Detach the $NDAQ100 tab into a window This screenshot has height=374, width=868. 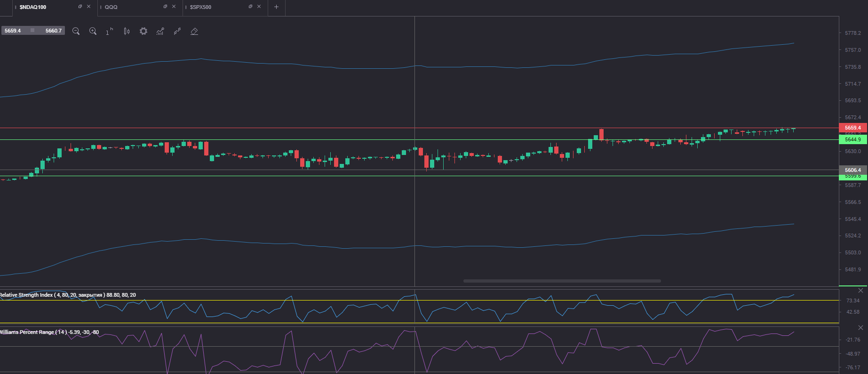pyautogui.click(x=80, y=7)
